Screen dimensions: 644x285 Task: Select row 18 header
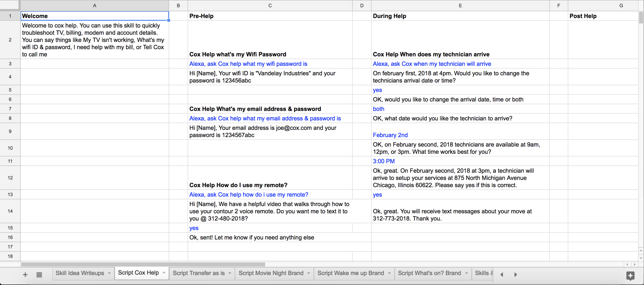pyautogui.click(x=10, y=256)
